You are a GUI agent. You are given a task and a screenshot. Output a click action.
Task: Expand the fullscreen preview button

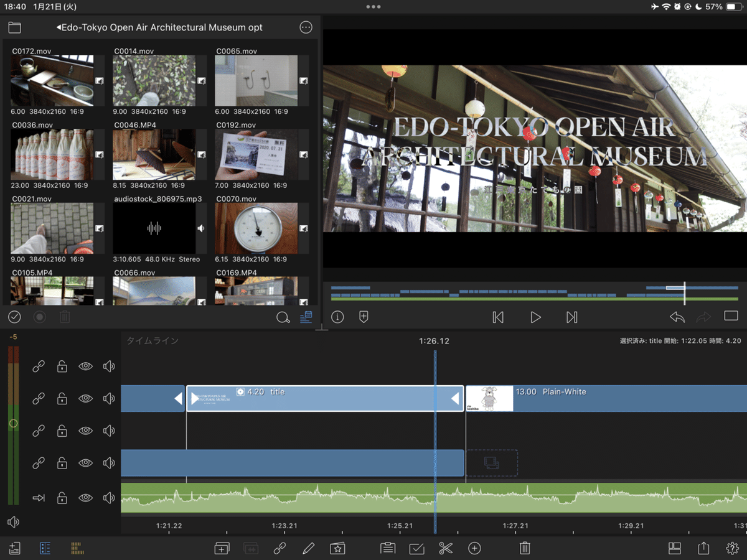tap(731, 317)
